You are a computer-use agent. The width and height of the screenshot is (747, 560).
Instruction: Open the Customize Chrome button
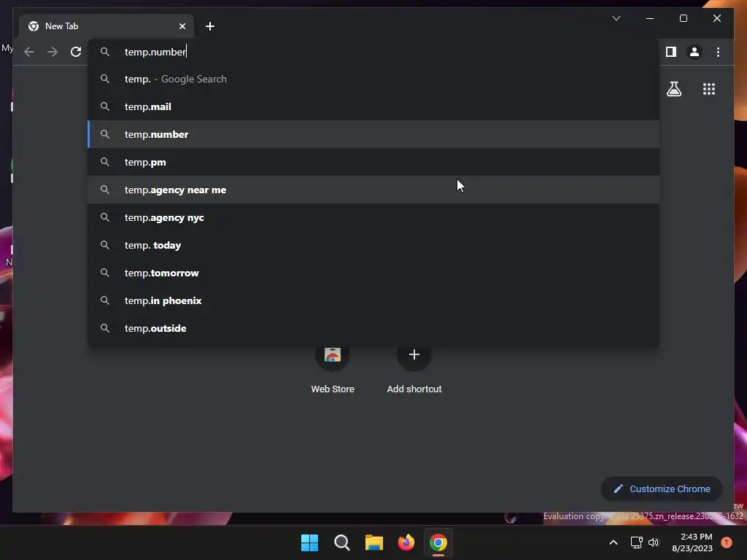662,489
